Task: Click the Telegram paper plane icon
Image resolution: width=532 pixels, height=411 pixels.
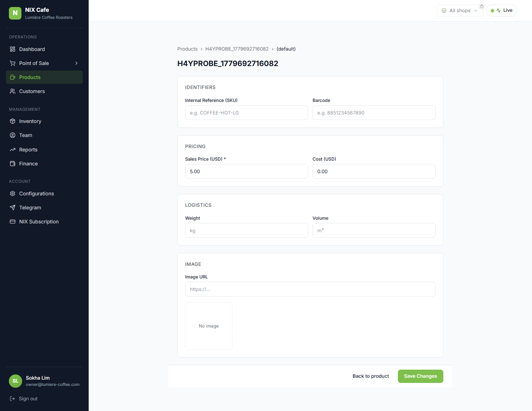Action: point(13,208)
